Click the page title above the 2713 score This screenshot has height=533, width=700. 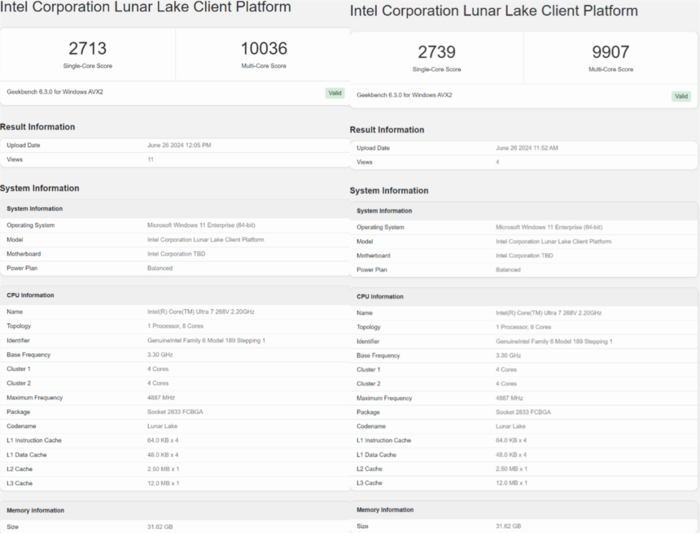[x=146, y=8]
